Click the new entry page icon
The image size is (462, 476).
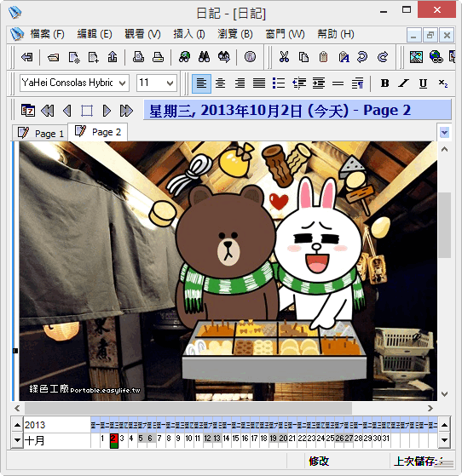click(x=74, y=57)
